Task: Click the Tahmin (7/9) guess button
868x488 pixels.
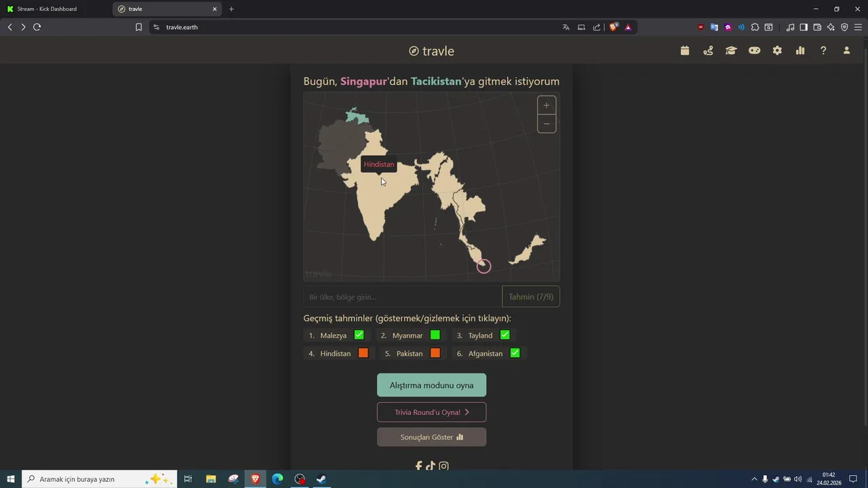Action: tap(531, 297)
